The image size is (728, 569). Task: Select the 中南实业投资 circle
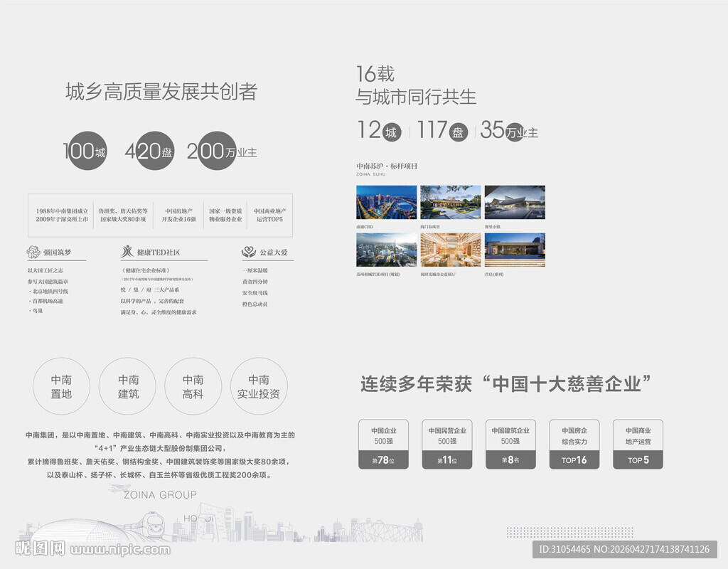coord(259,386)
